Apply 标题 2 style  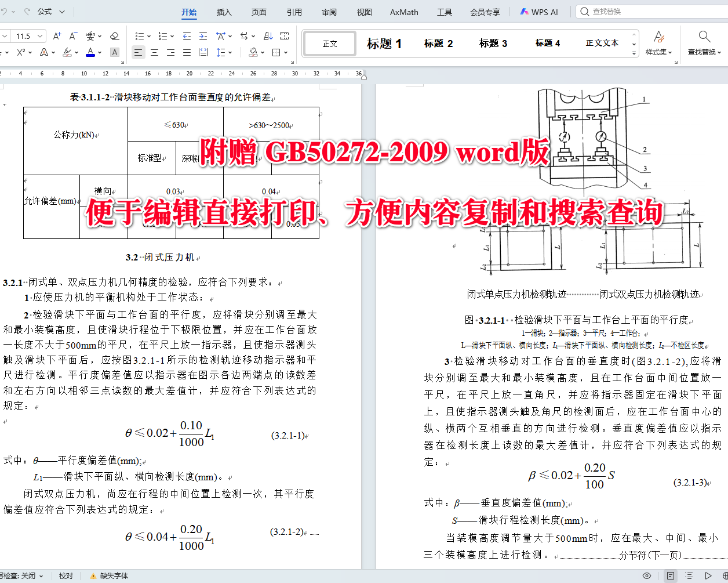439,44
